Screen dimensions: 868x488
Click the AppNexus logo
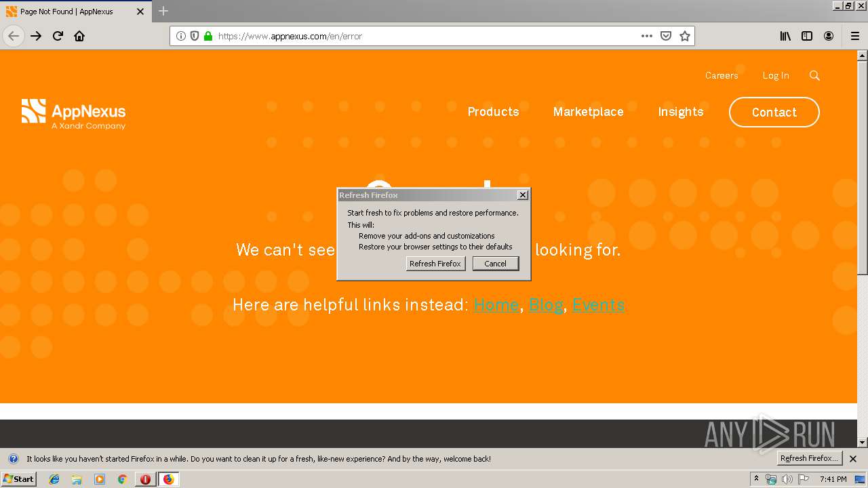point(73,114)
